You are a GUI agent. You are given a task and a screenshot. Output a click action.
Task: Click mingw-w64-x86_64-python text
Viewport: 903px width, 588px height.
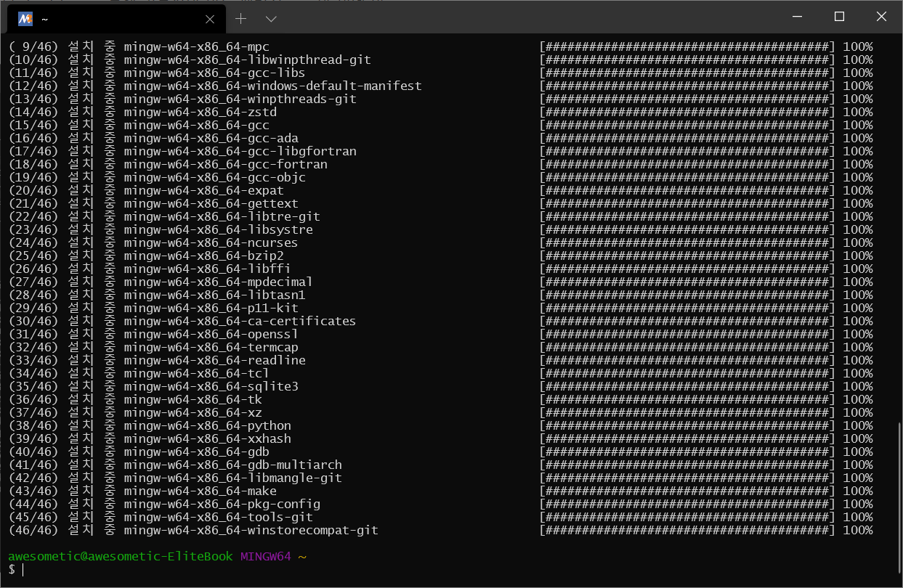coord(208,425)
